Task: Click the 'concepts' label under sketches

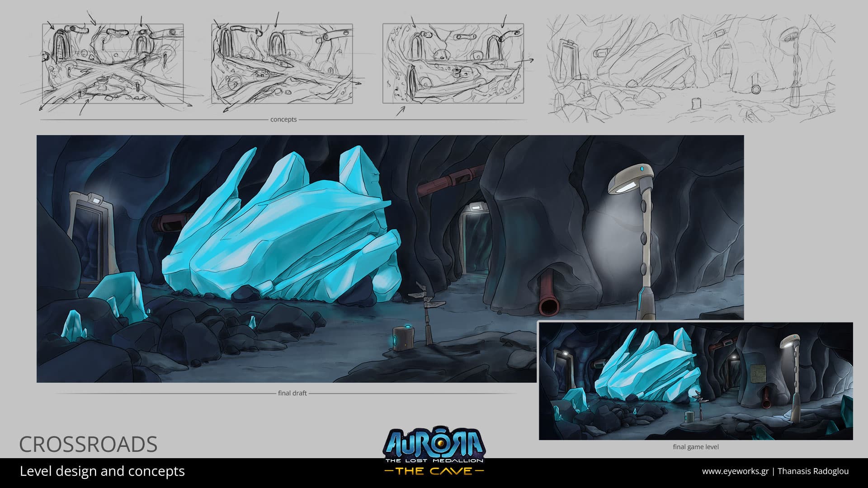Action: click(283, 120)
